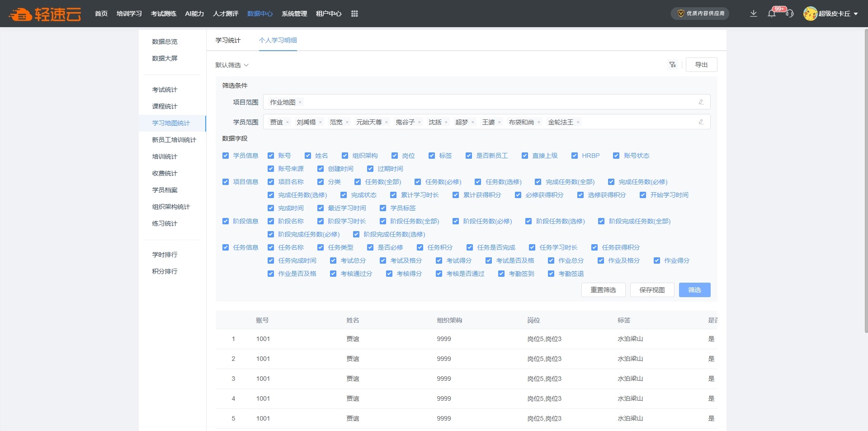
Task: Click the customer service headset icon
Action: [x=789, y=14]
